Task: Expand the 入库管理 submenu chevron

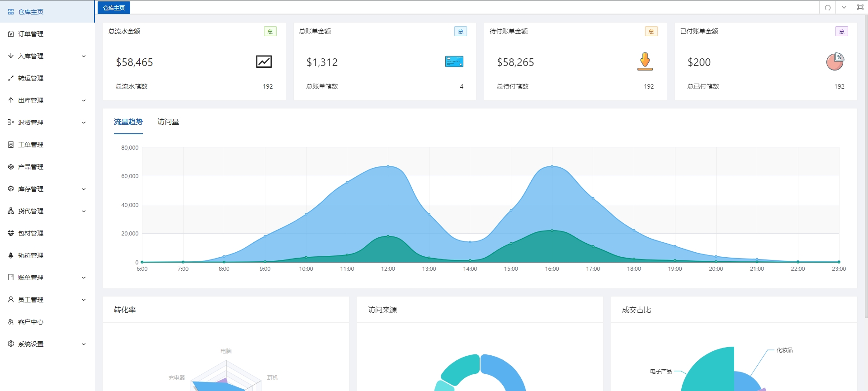Action: pyautogui.click(x=84, y=56)
